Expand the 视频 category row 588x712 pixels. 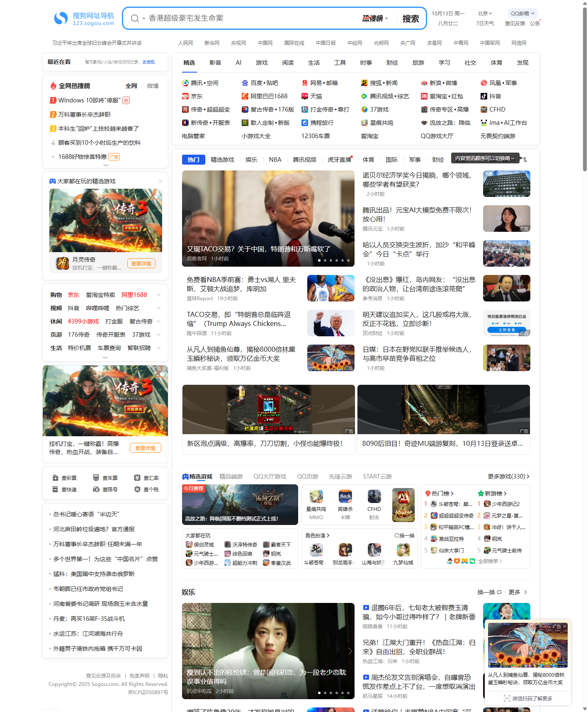pos(158,308)
